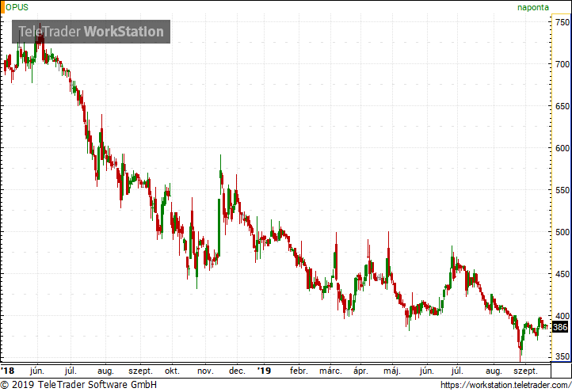Click the 'júl.' label next to 'aug.' 2018
The height and width of the screenshot is (392, 572).
click(x=71, y=371)
